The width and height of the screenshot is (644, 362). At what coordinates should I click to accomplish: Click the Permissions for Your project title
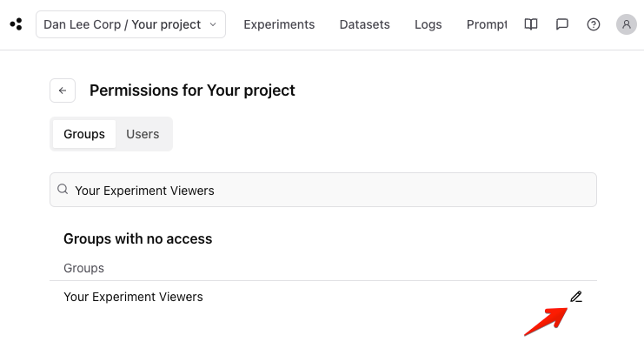coord(192,90)
